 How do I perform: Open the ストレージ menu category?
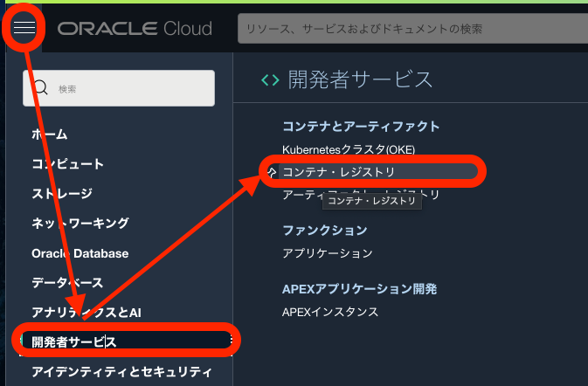point(62,194)
